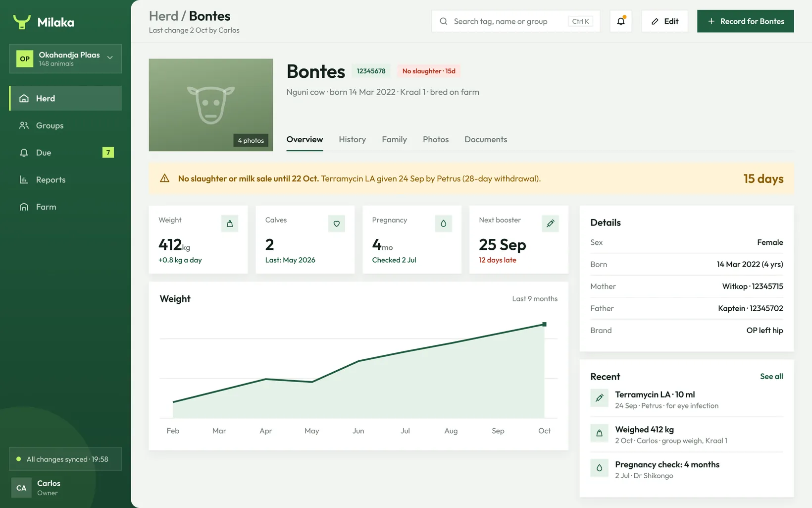Click the pencil icon in Edit button
Screen dimensions: 812x508
pyautogui.click(x=655, y=21)
